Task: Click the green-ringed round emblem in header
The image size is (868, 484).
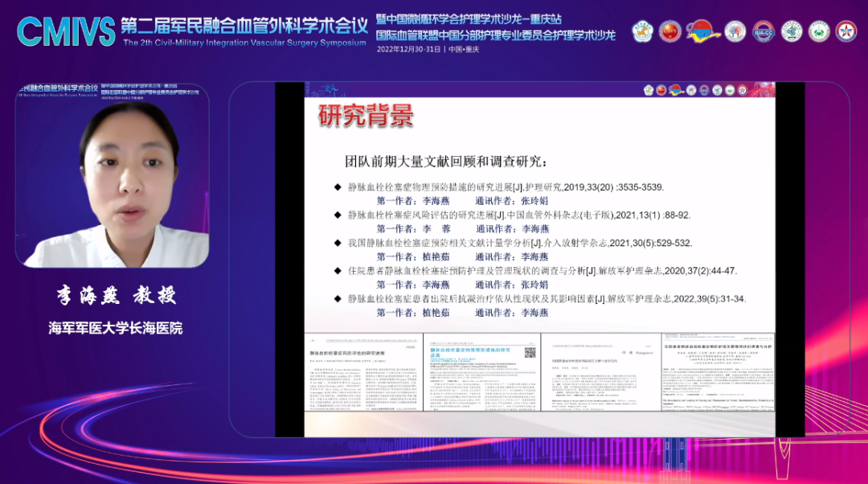Action: [x=819, y=32]
